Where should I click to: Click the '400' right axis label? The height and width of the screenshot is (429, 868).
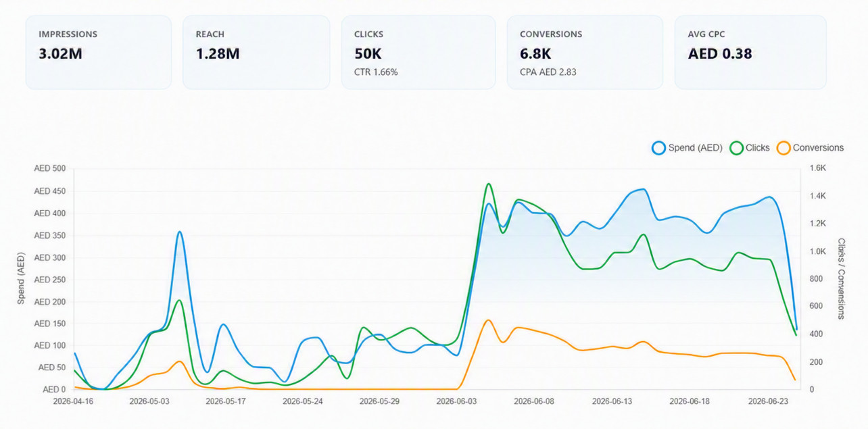click(816, 334)
